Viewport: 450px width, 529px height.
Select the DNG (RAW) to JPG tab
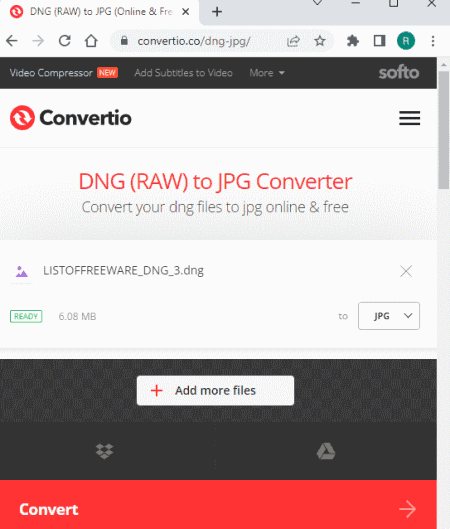(x=100, y=12)
